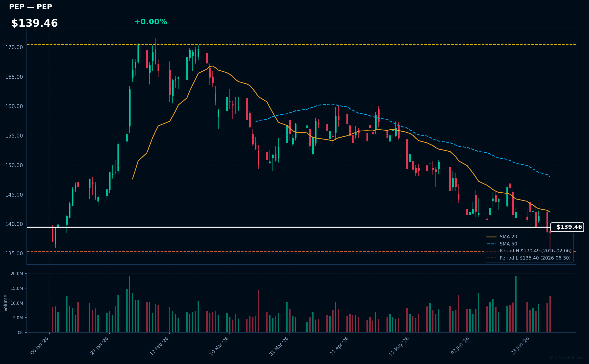Click the blue dashed SMA 50 sample in legend
The height and width of the screenshot is (364, 589).
491,244
